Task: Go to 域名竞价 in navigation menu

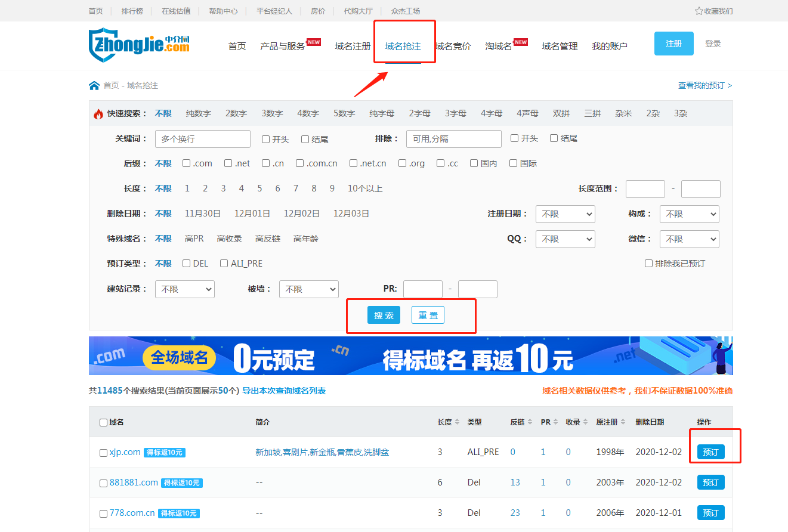Action: (x=453, y=47)
